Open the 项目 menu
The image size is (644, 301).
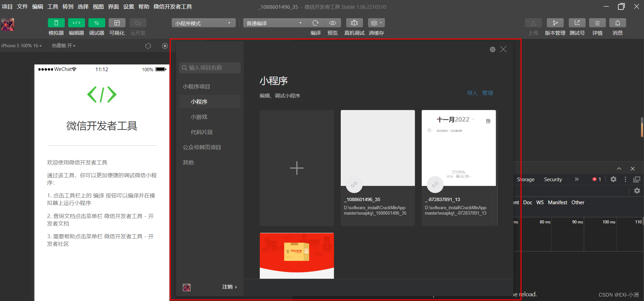(7, 7)
